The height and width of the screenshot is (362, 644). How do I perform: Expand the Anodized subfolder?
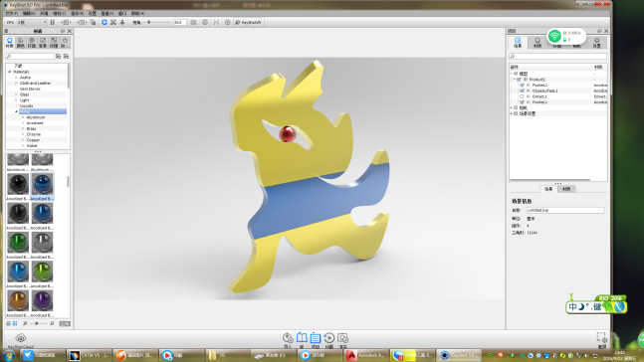(x=23, y=123)
